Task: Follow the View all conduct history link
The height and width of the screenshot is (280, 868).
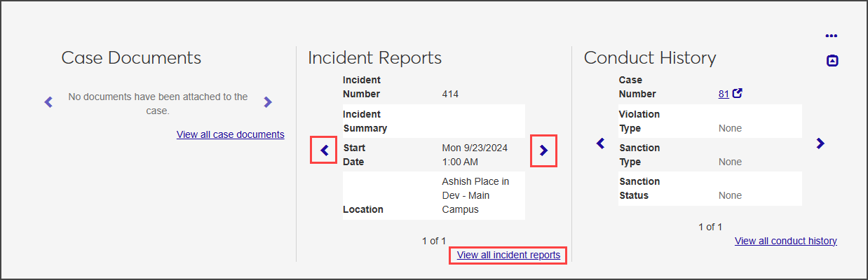Action: [x=785, y=241]
